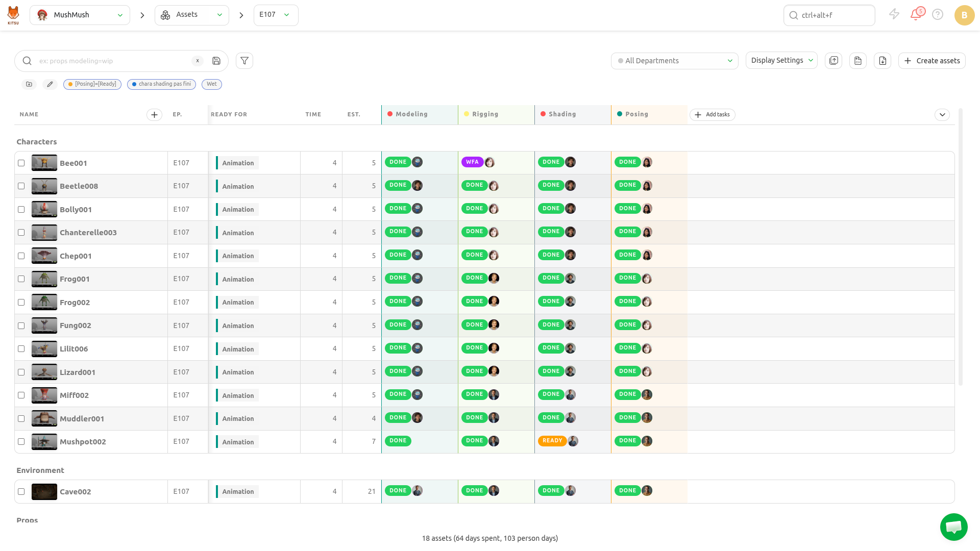Click the Add tasks button
The image size is (980, 551).
point(712,115)
